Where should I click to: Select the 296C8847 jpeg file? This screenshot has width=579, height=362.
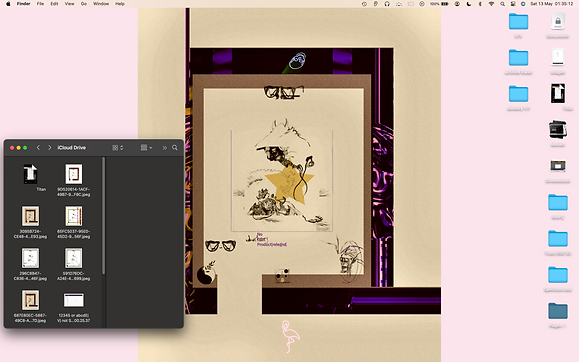pyautogui.click(x=30, y=258)
